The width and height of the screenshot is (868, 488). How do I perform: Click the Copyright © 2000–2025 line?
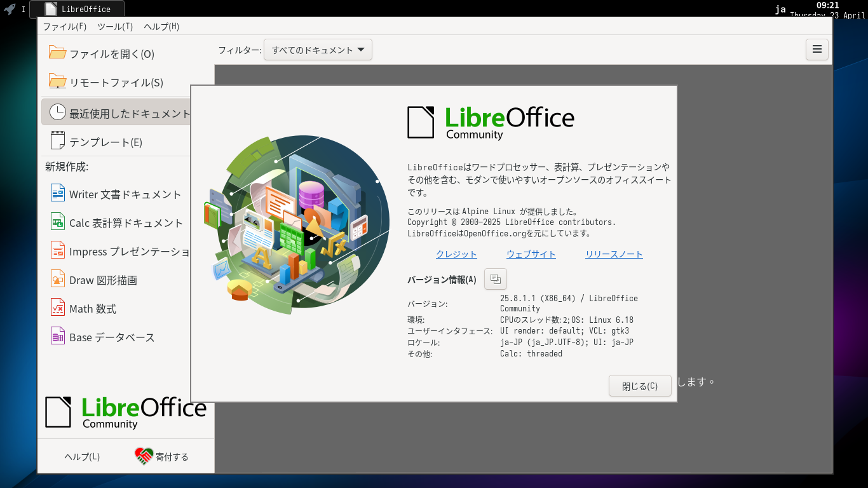[512, 222]
